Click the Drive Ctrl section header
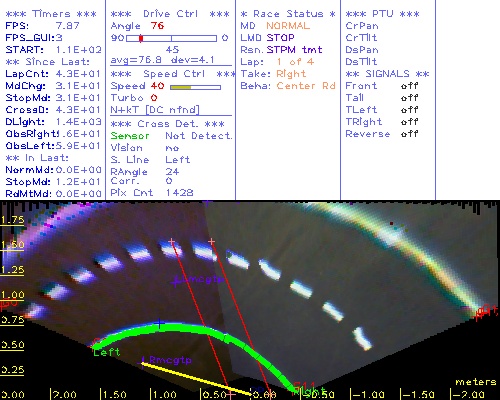Image resolution: width=500 pixels, height=400 pixels. coord(170,14)
